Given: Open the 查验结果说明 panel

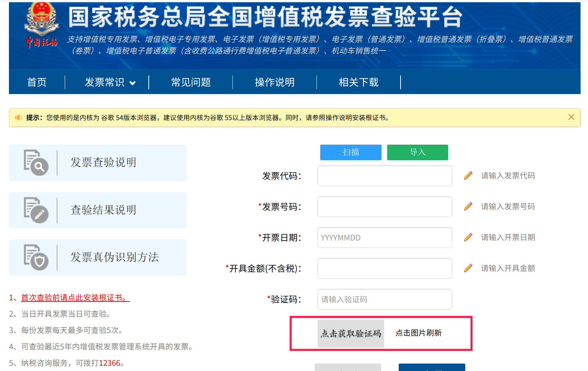Looking at the screenshot, I should 98,210.
